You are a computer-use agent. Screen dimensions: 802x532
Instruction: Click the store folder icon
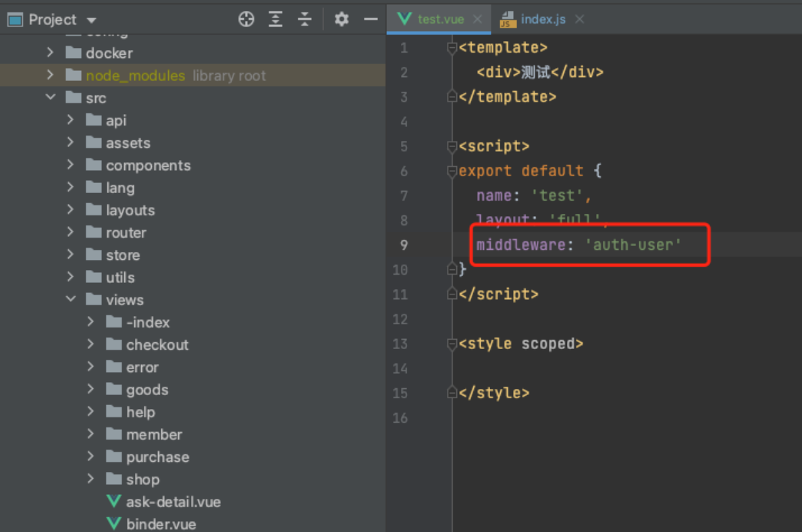pos(94,255)
